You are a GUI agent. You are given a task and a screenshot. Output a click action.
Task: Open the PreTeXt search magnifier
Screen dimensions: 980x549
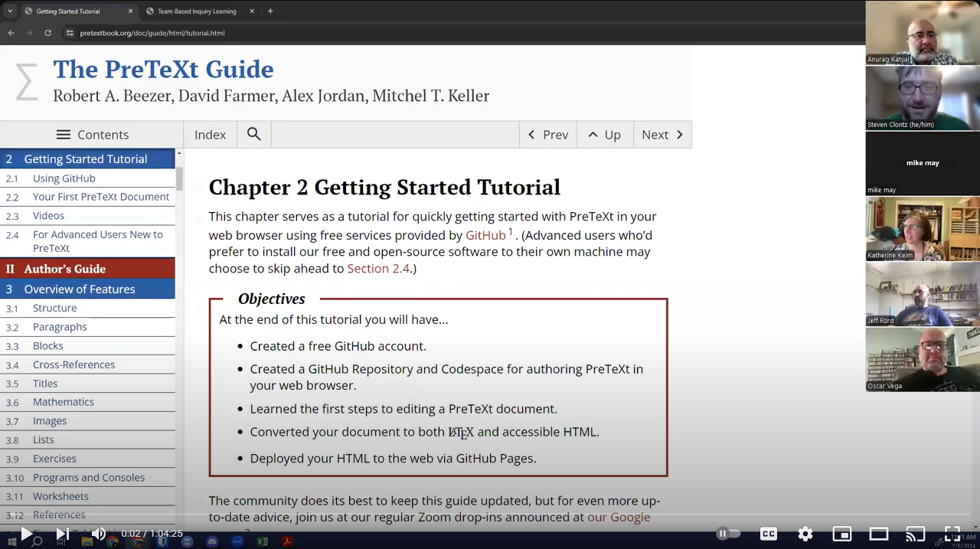pos(254,135)
